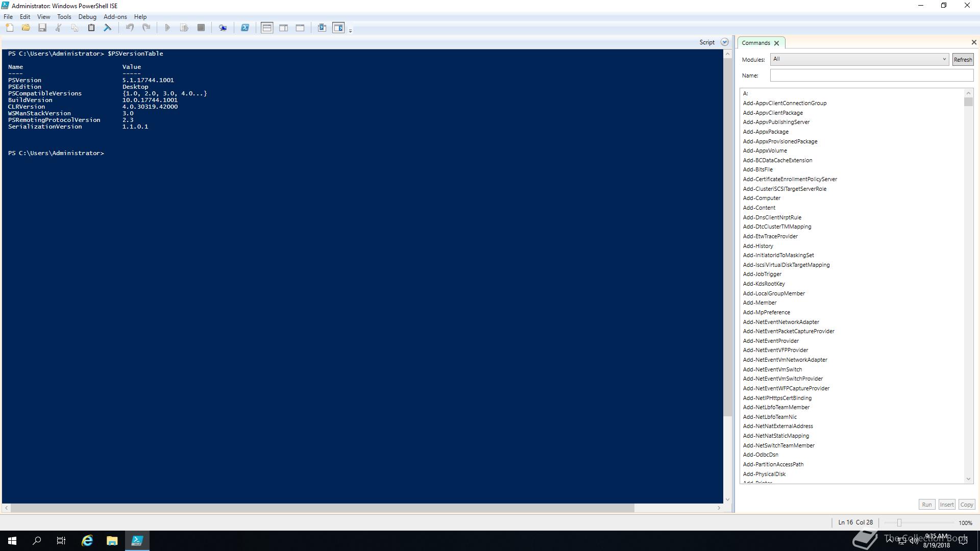Image resolution: width=980 pixels, height=551 pixels.
Task: Click the Insert button in Commands pane
Action: pyautogui.click(x=947, y=505)
